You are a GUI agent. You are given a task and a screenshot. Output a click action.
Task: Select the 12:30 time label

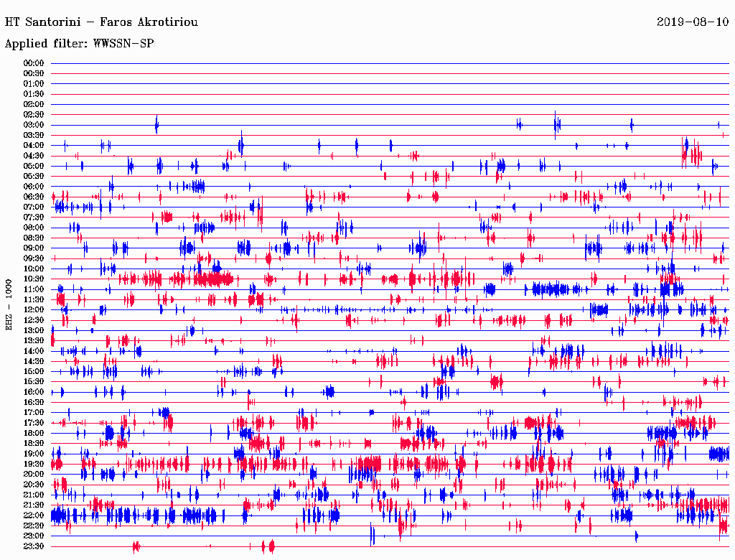coord(34,320)
